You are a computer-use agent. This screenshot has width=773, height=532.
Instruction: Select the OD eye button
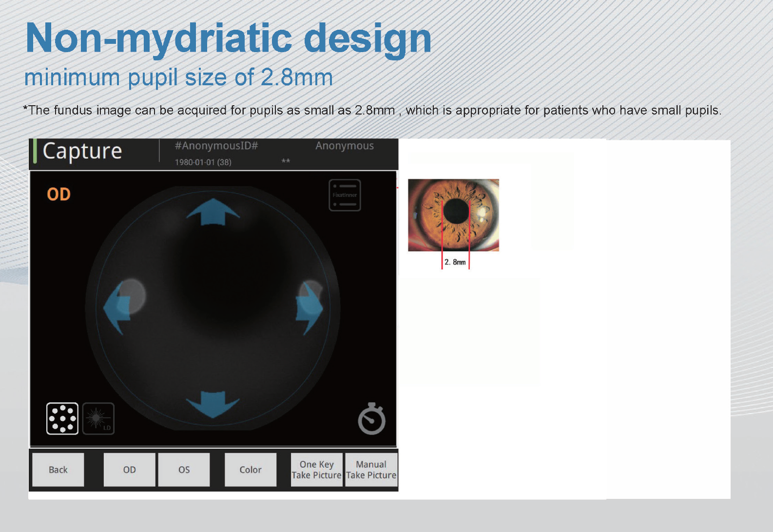pos(129,470)
